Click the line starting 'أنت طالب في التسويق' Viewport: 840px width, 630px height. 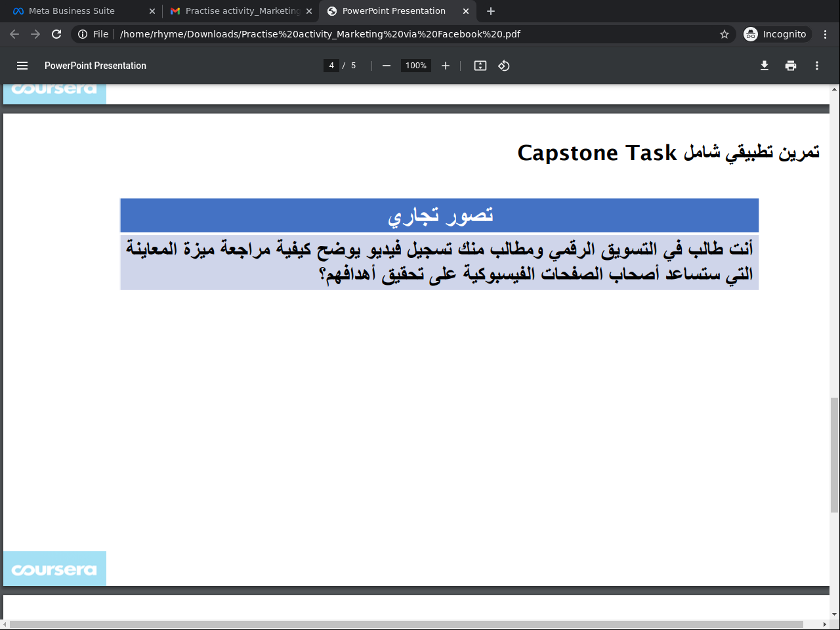point(440,248)
